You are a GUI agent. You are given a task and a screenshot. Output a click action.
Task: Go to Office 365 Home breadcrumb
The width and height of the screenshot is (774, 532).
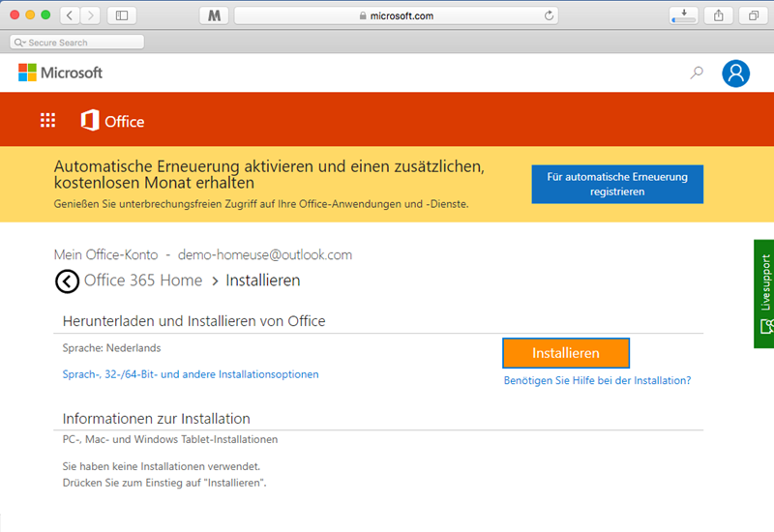pyautogui.click(x=143, y=281)
